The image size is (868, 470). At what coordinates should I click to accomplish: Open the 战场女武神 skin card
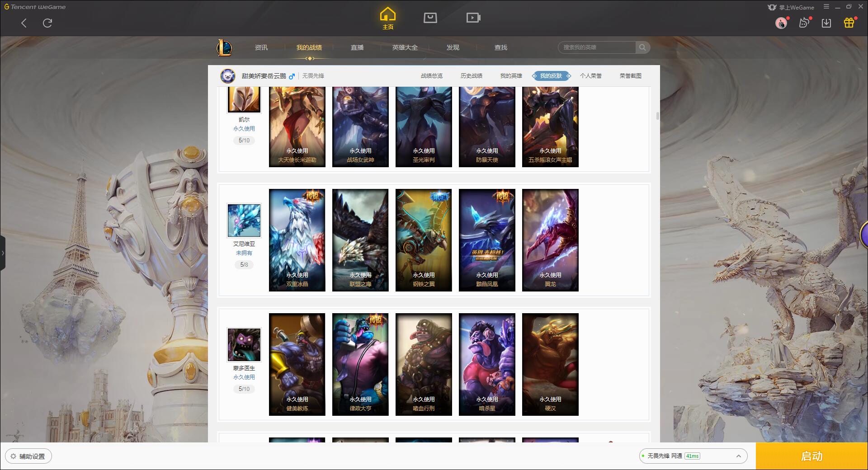360,127
